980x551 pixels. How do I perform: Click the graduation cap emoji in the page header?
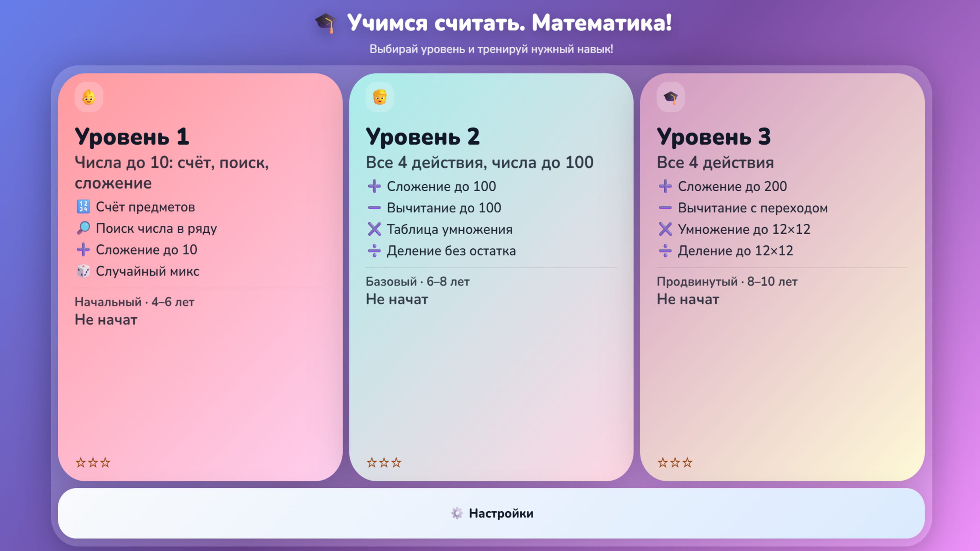(326, 24)
